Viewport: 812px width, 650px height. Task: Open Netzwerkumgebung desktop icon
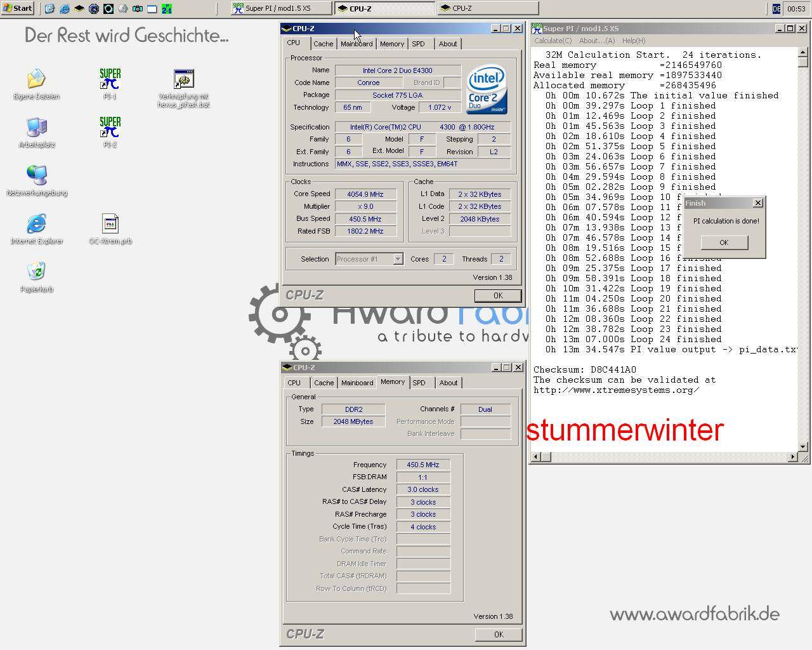coord(37,175)
